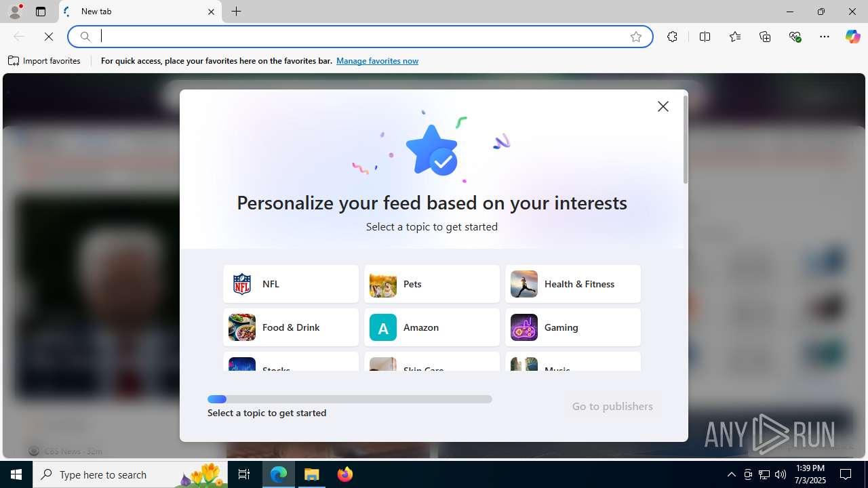Open the network tray icon
868x488 pixels.
(x=764, y=474)
